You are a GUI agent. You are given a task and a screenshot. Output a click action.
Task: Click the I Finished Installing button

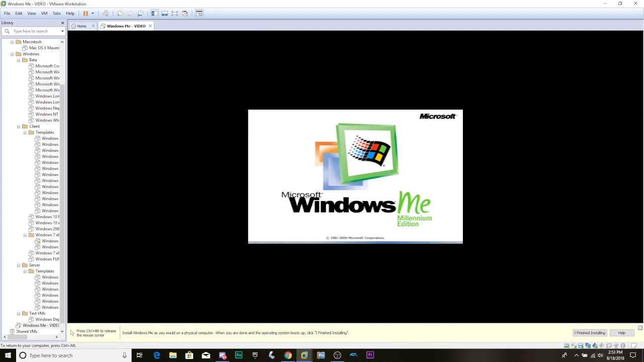(590, 333)
